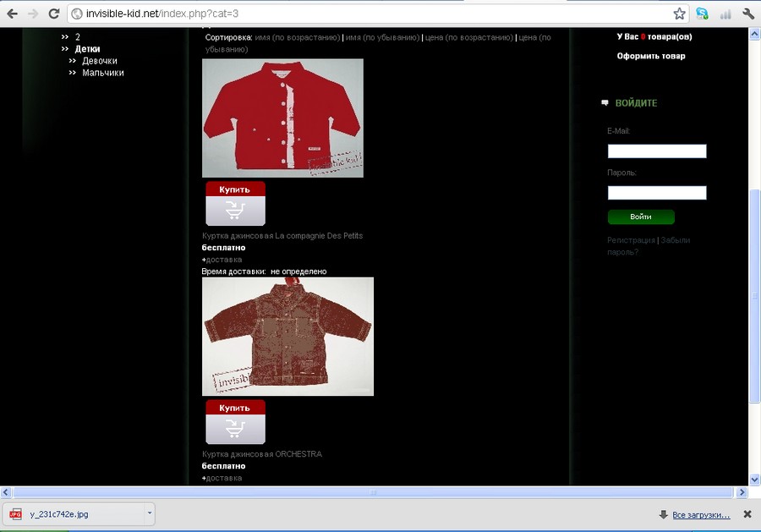Click the ВОЙДИТЕ heading icon
Screen dimensions: 761x532
[x=605, y=103]
